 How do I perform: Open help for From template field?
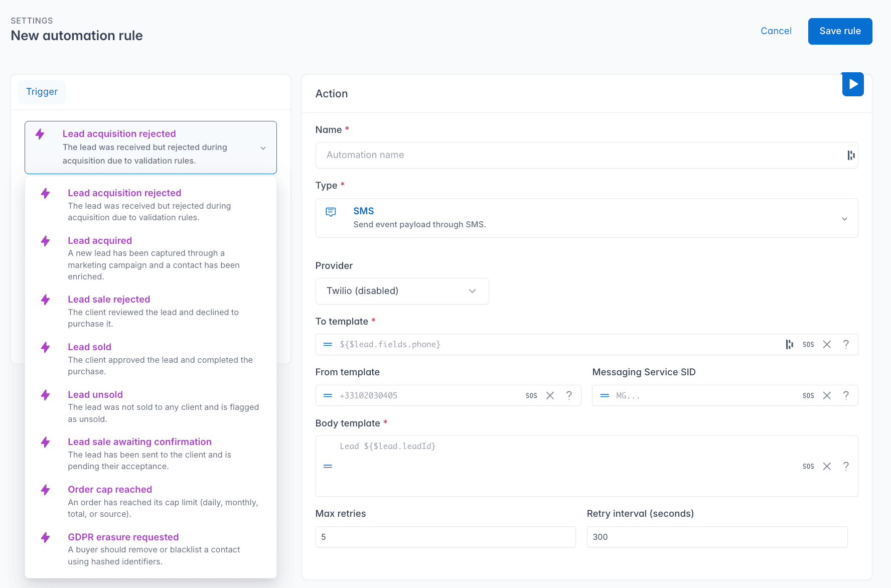coord(569,395)
